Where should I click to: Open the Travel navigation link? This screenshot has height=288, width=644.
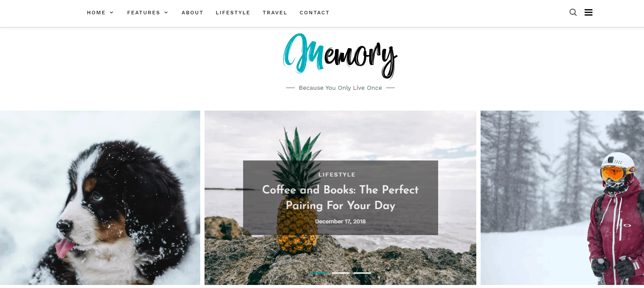click(275, 13)
